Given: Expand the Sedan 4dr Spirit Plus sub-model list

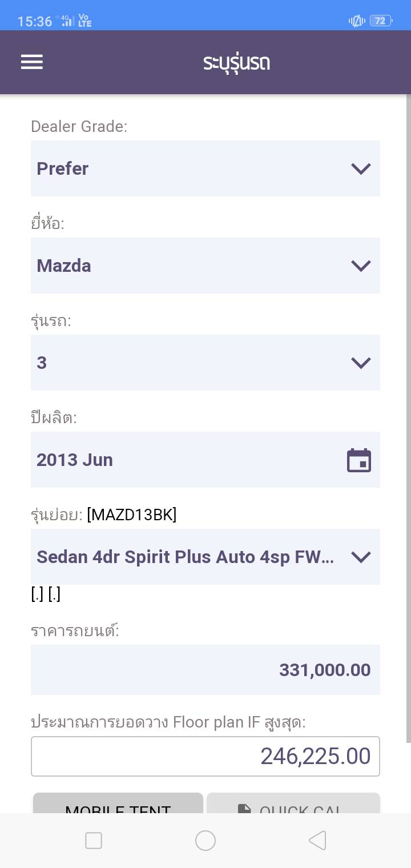Looking at the screenshot, I should (x=361, y=557).
